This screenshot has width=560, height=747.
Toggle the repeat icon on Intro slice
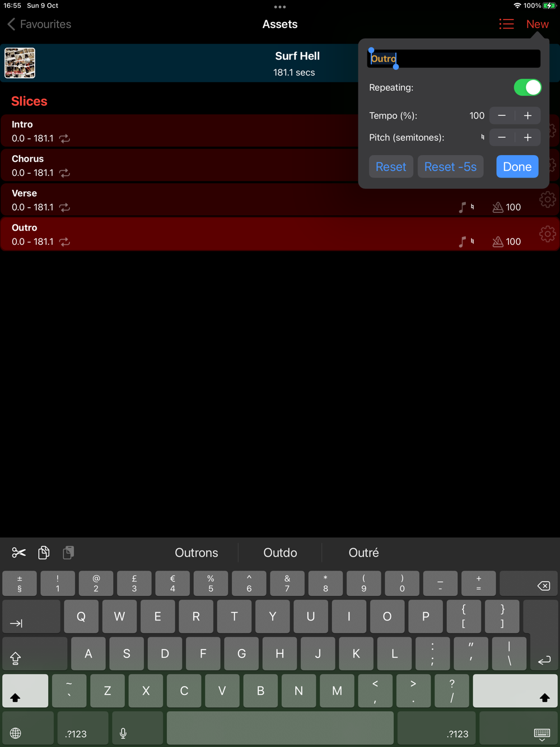[65, 138]
